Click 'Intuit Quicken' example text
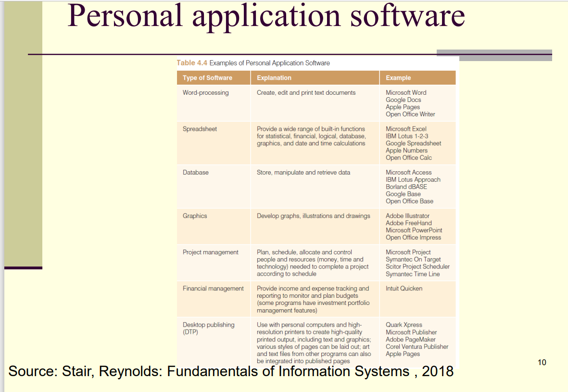 coord(404,289)
